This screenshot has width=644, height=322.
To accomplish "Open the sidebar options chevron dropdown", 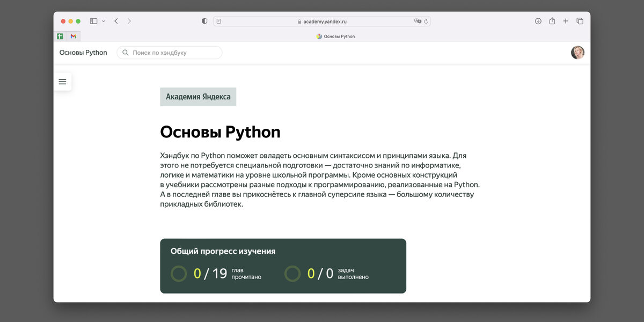I will click(x=104, y=21).
